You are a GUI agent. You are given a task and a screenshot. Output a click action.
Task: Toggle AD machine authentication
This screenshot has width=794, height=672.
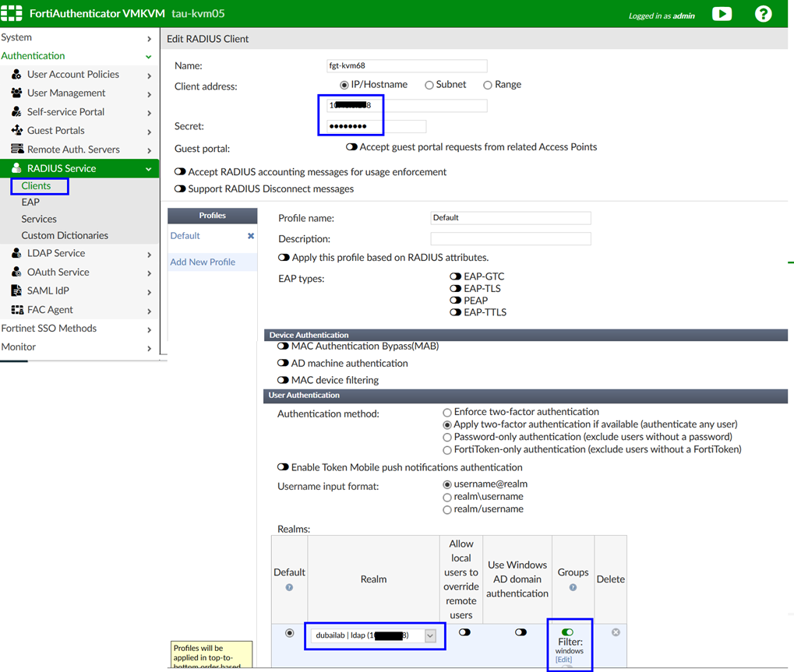click(283, 364)
